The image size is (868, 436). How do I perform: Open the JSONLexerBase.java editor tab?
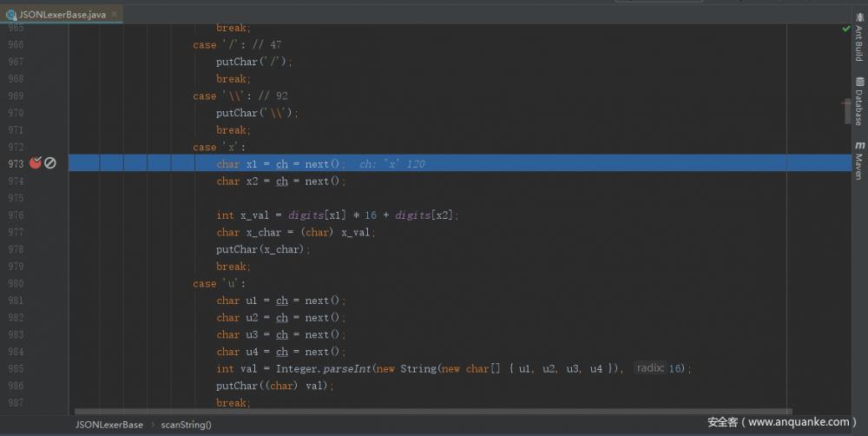pyautogui.click(x=62, y=15)
